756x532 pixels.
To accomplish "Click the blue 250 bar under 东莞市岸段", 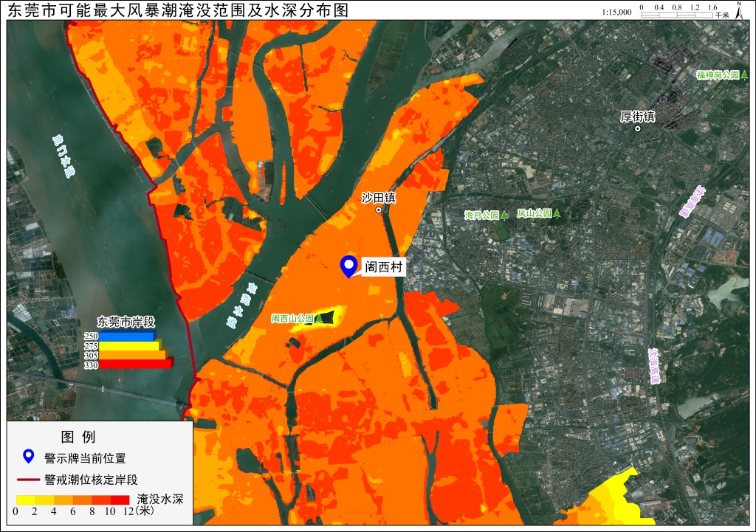I will point(127,336).
